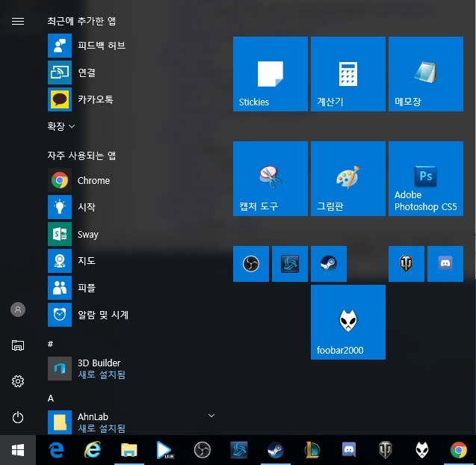Launch the foobar2000 tile
The width and height of the screenshot is (476, 465).
click(348, 322)
